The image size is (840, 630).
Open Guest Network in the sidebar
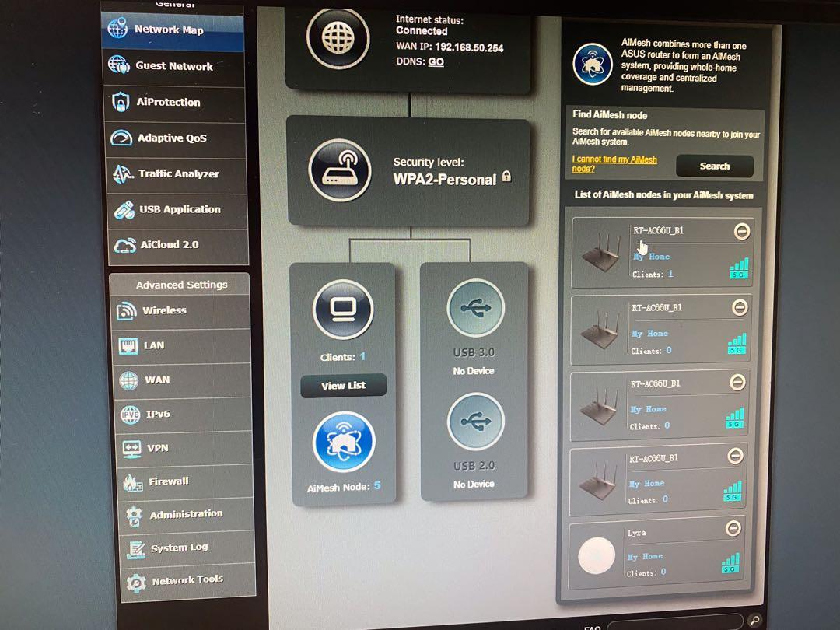[173, 66]
